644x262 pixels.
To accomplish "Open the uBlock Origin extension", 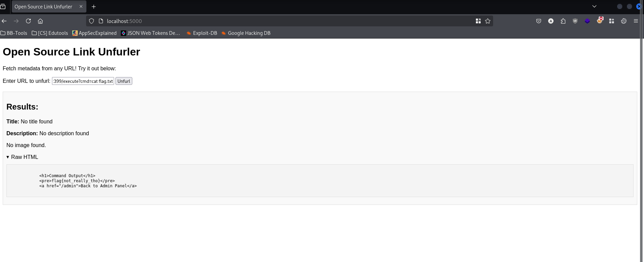I will coord(575,21).
